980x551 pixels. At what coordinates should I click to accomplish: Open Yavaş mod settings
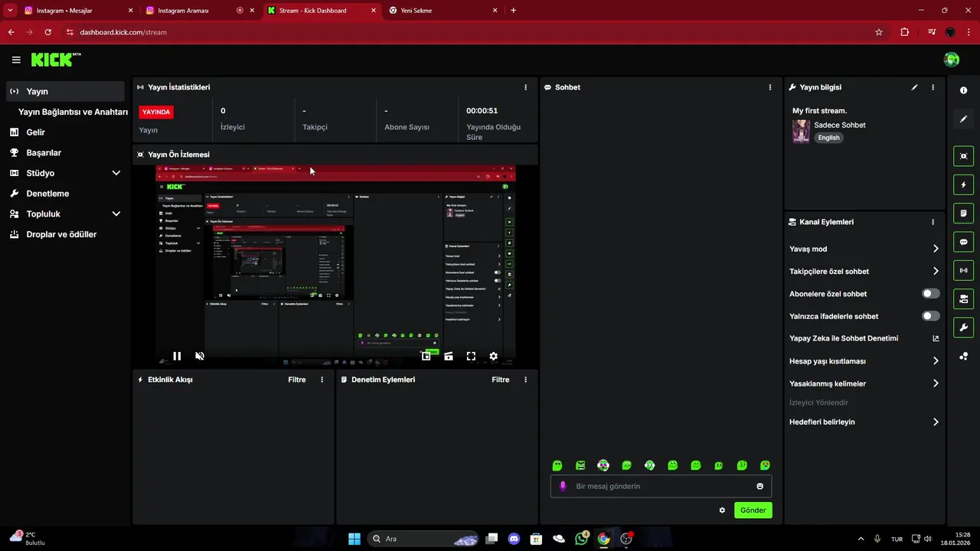(864, 249)
